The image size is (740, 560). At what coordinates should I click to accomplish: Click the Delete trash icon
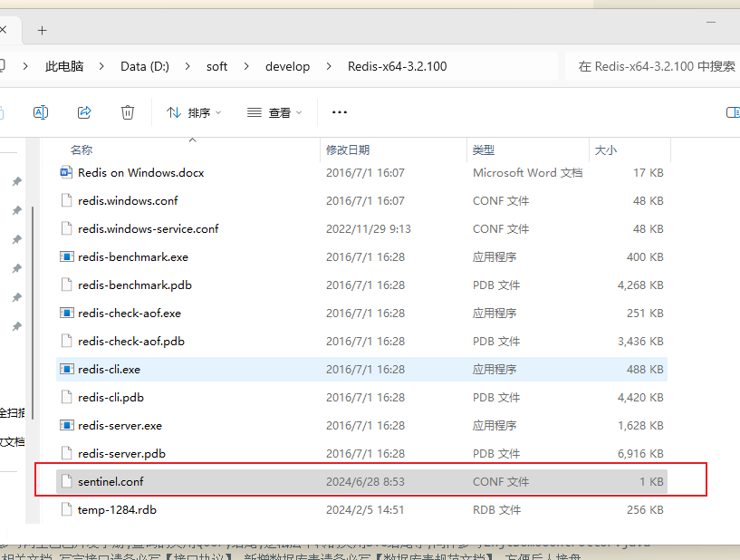pyautogui.click(x=128, y=112)
